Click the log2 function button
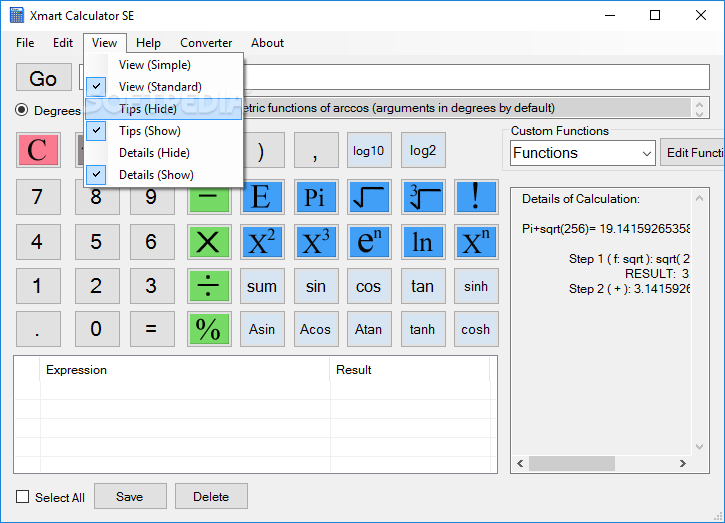This screenshot has height=523, width=725. click(423, 150)
